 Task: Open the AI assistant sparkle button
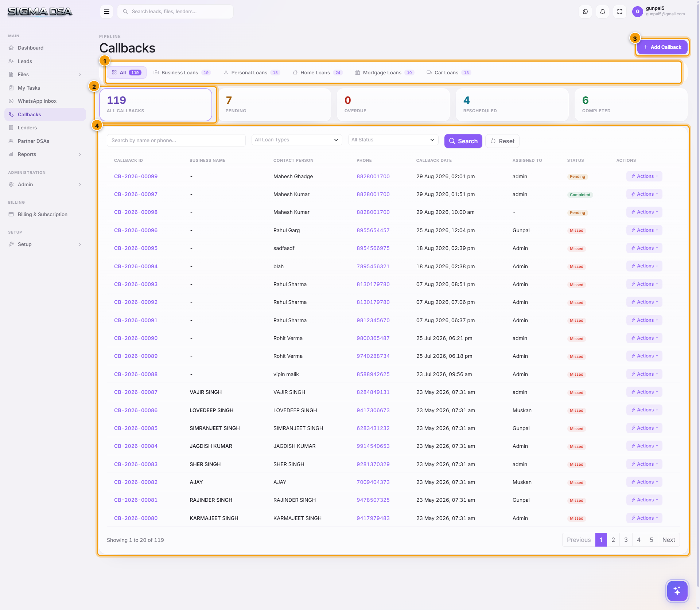point(677,591)
